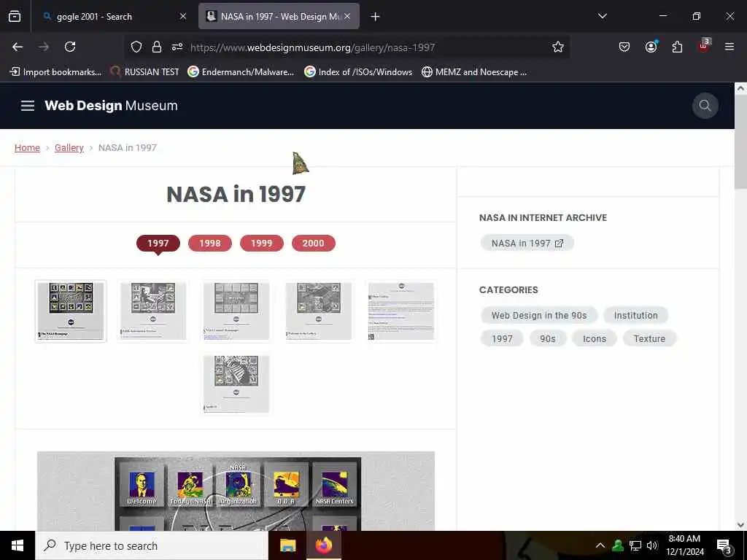This screenshot has height=560, width=747.
Task: Open the fourth NASA thumbnail in the top row
Action: 319,311
